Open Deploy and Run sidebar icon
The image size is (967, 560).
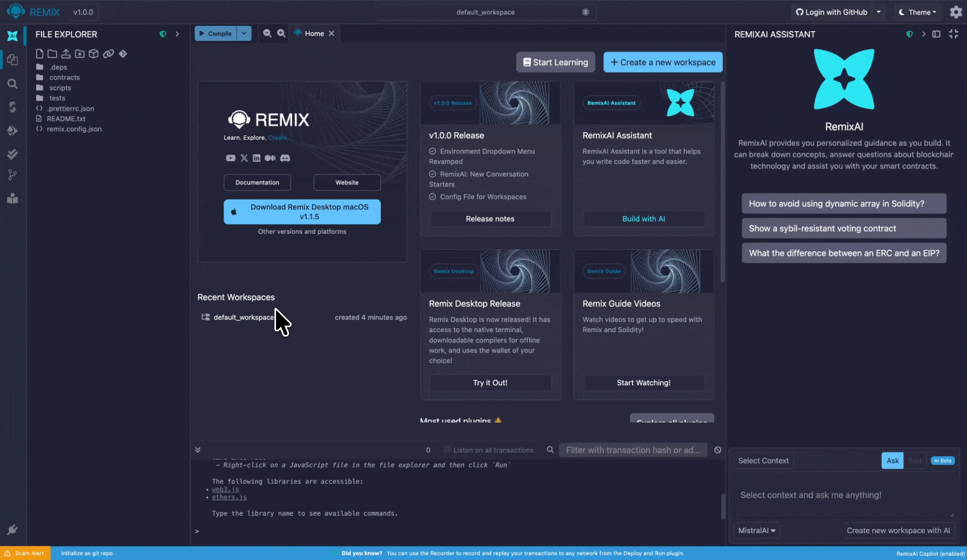pos(12,130)
